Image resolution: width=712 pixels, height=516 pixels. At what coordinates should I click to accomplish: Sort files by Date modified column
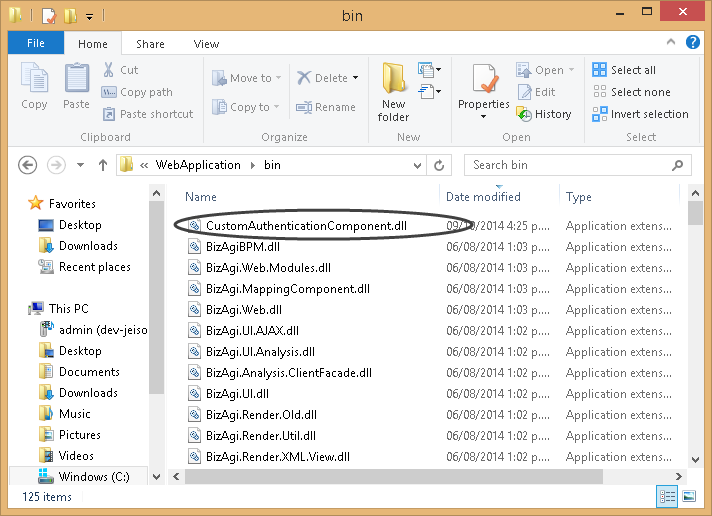(483, 197)
